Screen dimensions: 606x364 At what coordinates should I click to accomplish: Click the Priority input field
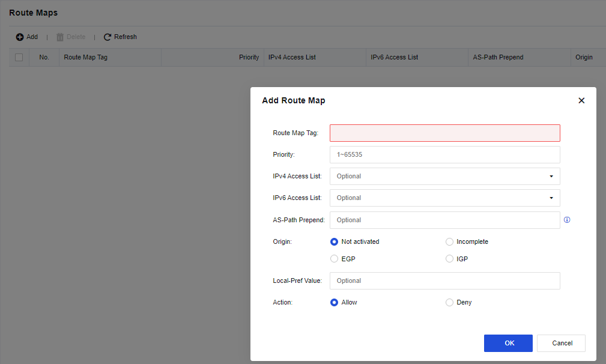tap(444, 154)
